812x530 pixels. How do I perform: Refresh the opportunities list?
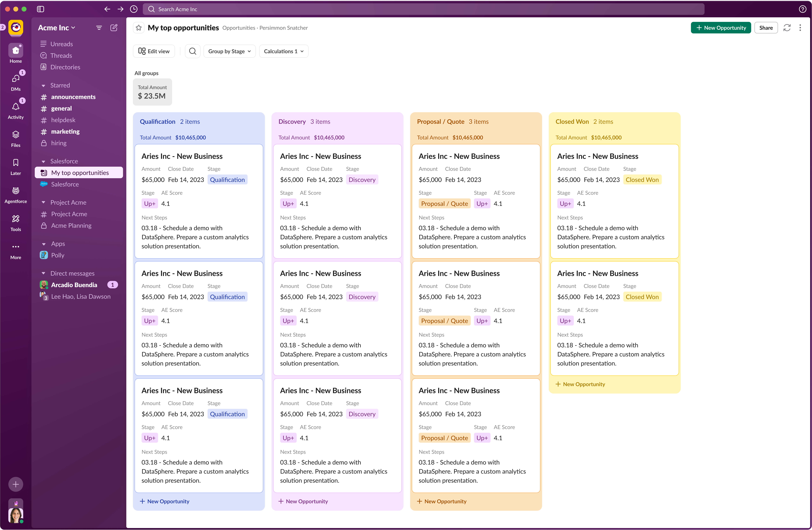coord(787,28)
